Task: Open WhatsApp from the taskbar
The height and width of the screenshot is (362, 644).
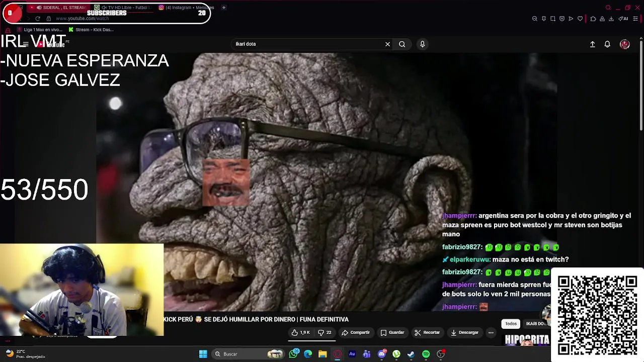Action: click(x=294, y=354)
